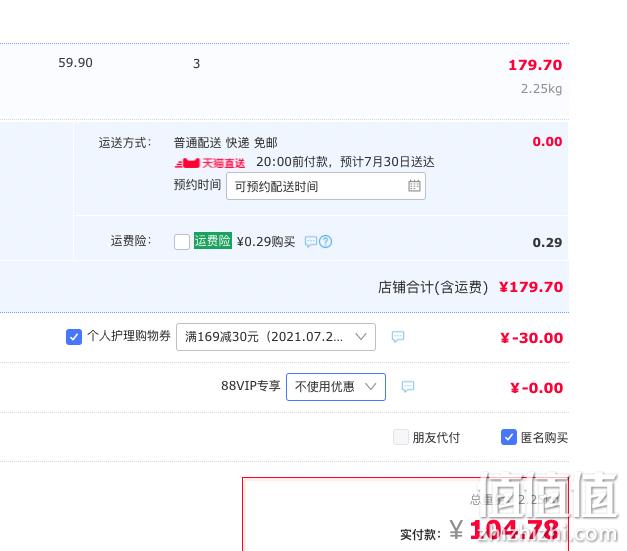Click the 可预约配送时间 input field

tap(326, 186)
